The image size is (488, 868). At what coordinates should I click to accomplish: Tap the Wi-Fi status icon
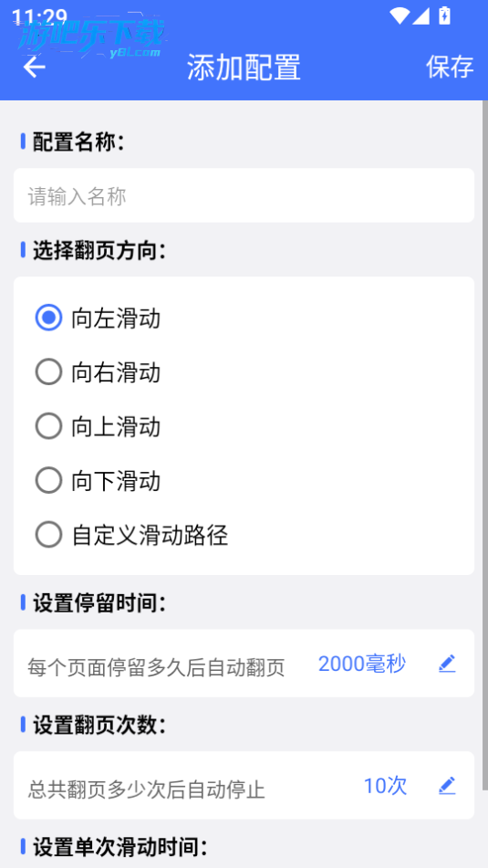click(x=399, y=16)
